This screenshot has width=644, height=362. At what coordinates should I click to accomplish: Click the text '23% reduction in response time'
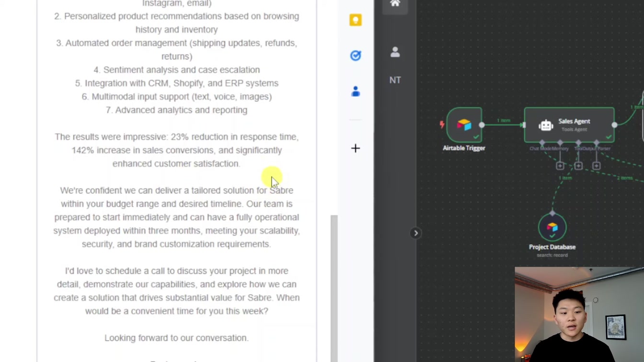point(234,137)
